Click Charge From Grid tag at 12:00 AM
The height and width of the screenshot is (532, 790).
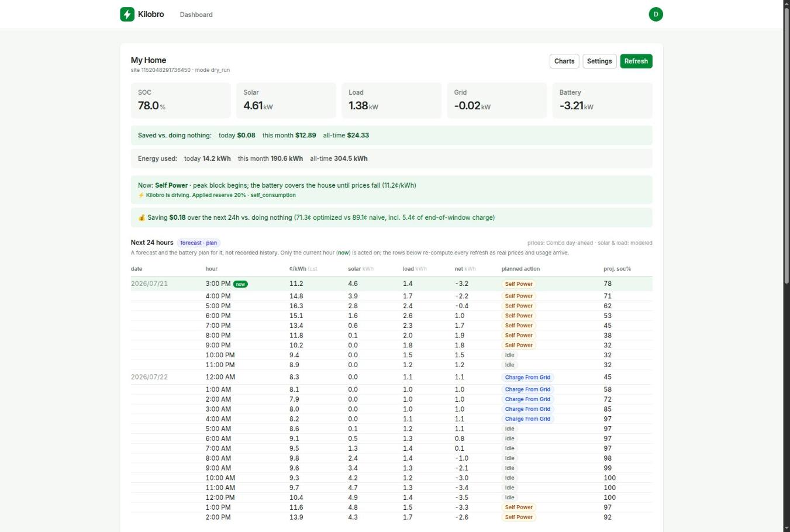coord(527,378)
